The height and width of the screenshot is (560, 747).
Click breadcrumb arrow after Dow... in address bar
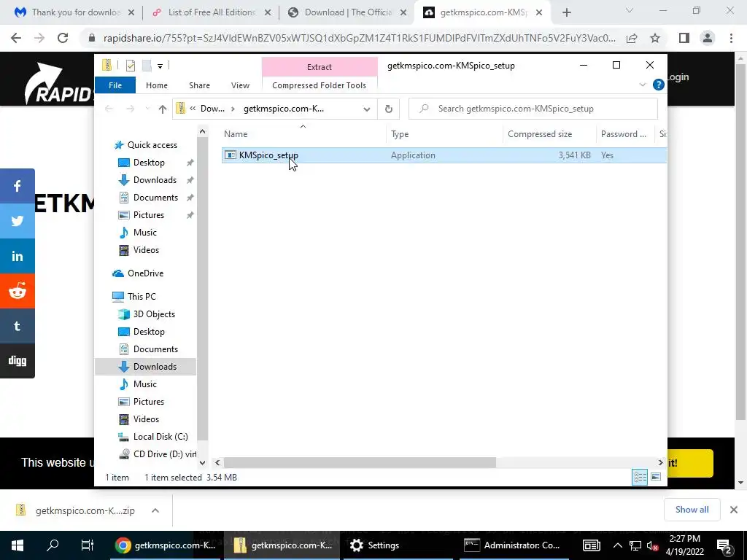click(x=233, y=109)
